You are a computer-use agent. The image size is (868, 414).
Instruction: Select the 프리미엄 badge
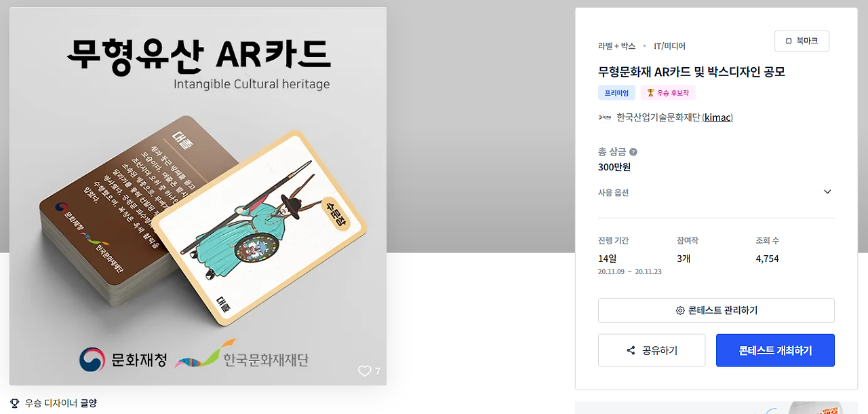coord(616,93)
